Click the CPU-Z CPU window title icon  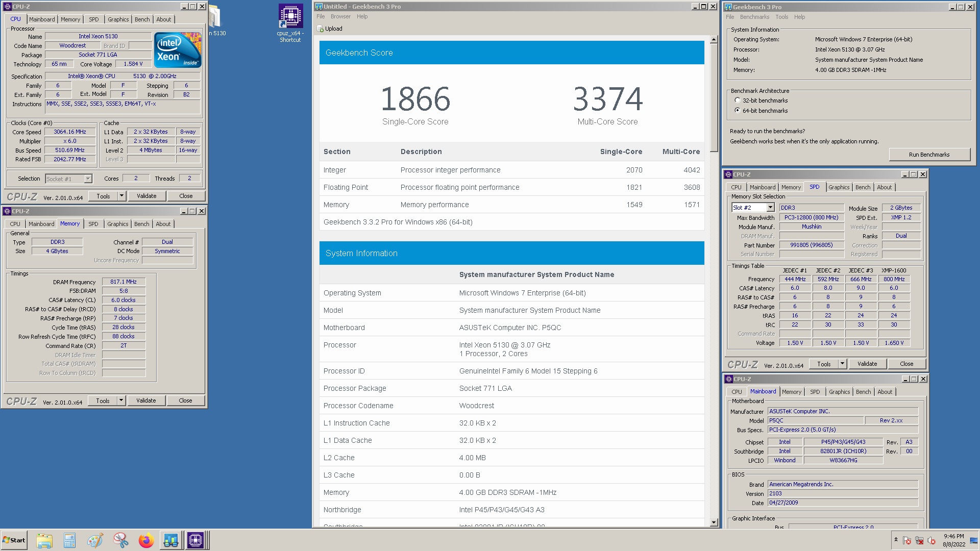coord(7,7)
